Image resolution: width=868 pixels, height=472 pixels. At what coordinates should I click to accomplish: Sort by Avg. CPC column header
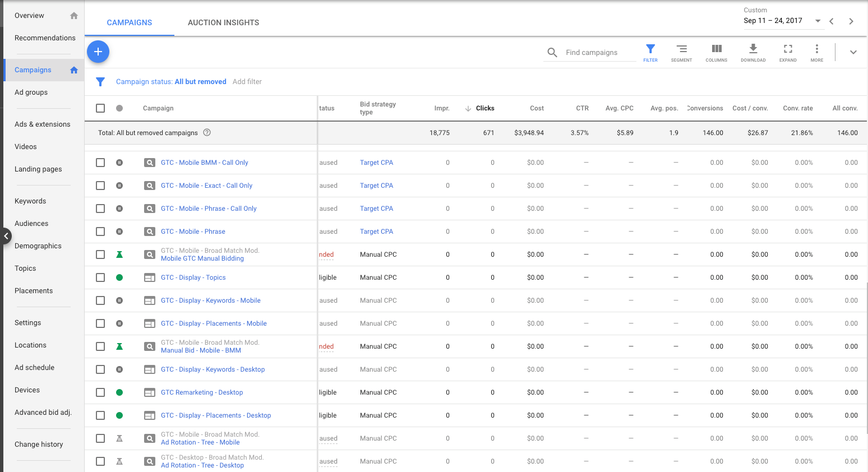(620, 108)
